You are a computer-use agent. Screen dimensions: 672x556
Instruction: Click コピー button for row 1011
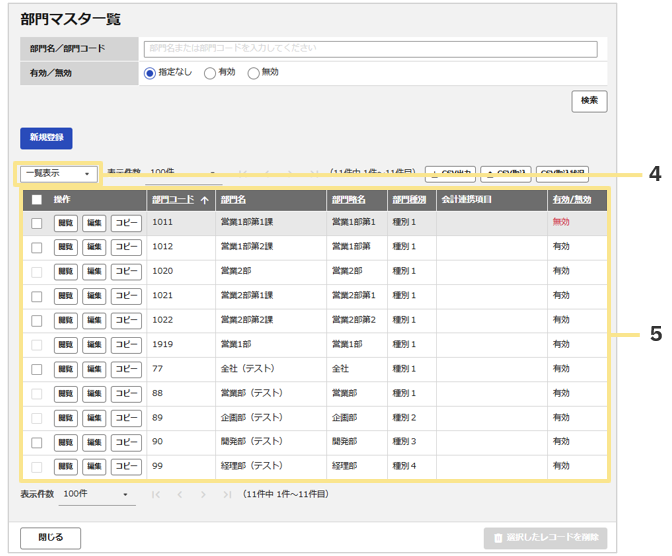click(x=126, y=223)
